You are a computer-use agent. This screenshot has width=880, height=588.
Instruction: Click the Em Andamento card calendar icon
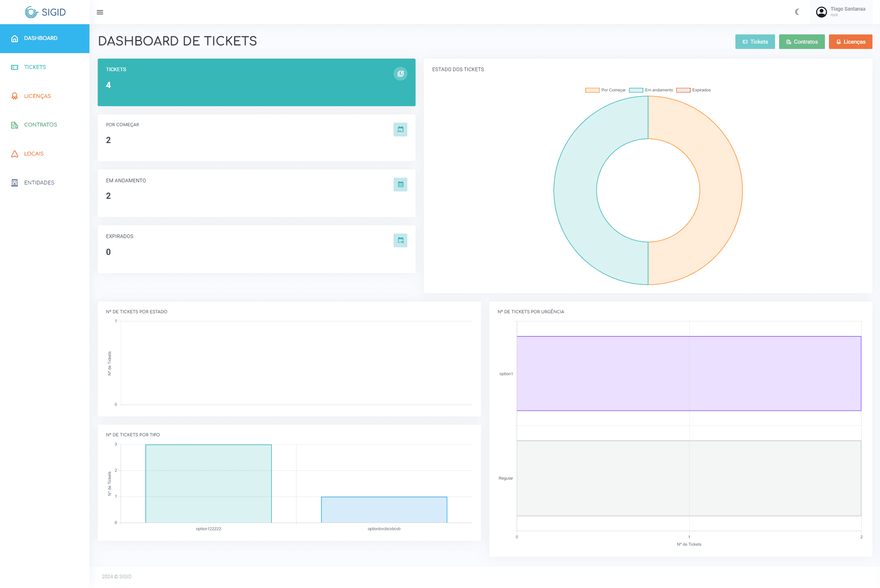click(x=400, y=185)
